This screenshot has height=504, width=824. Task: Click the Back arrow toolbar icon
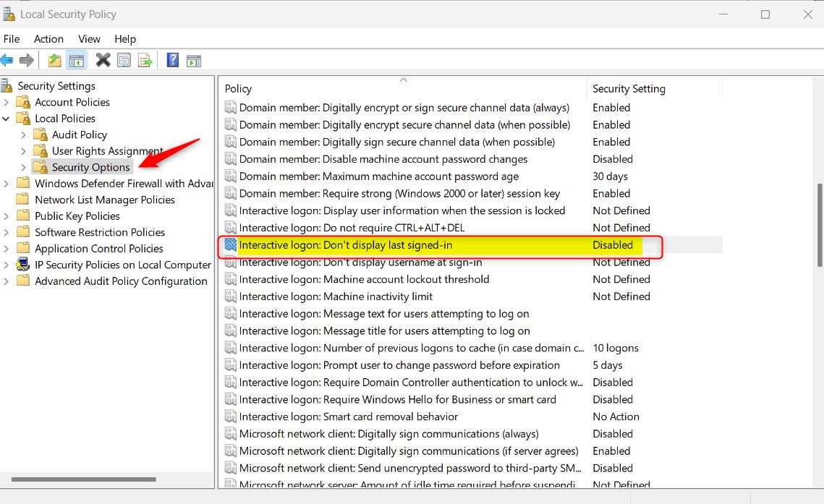click(x=7, y=60)
